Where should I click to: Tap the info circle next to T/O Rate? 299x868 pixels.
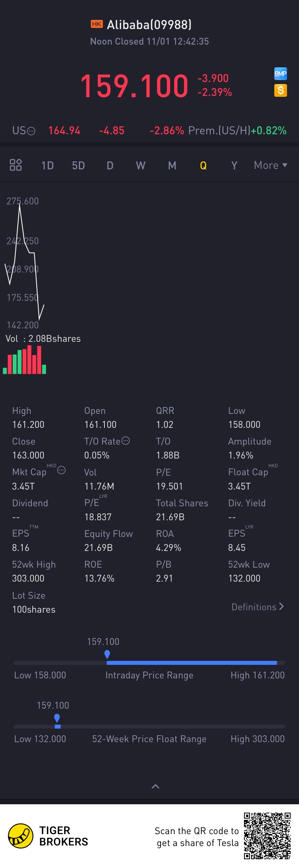[x=126, y=441]
